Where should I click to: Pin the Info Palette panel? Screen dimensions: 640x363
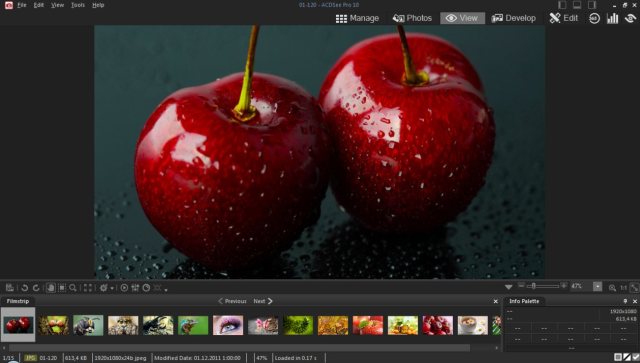pos(625,301)
